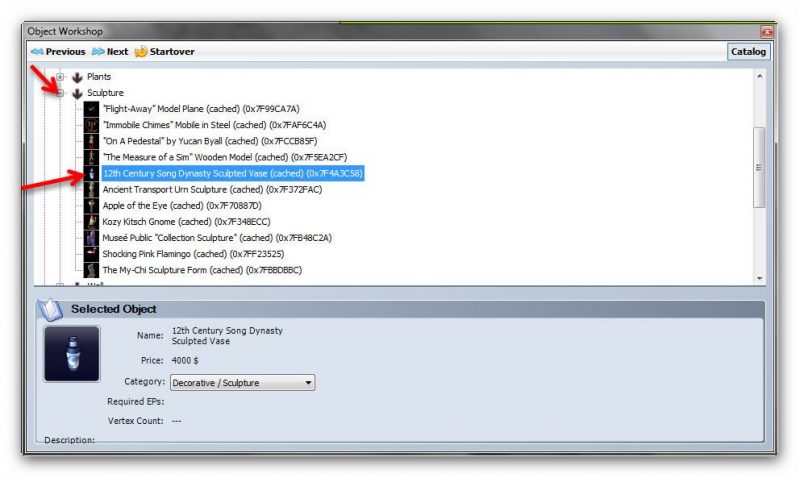Click the Flight-Away Model Plane icon
Image resolution: width=800 pixels, height=478 pixels.
pyautogui.click(x=92, y=108)
